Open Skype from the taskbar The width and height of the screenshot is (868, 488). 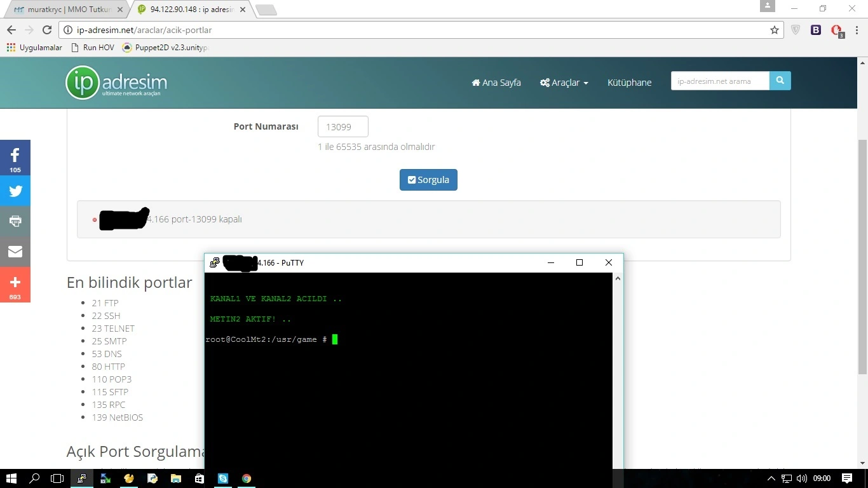(223, 478)
